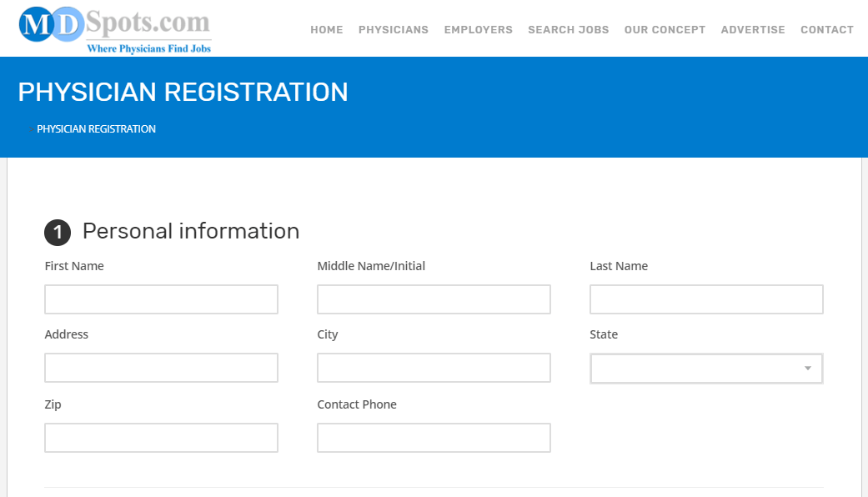Open the Physicians menu
868x497 pixels.
(394, 30)
